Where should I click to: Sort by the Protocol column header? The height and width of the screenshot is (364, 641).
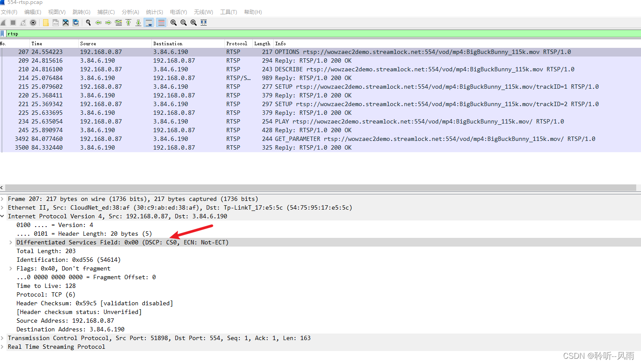pos(238,43)
